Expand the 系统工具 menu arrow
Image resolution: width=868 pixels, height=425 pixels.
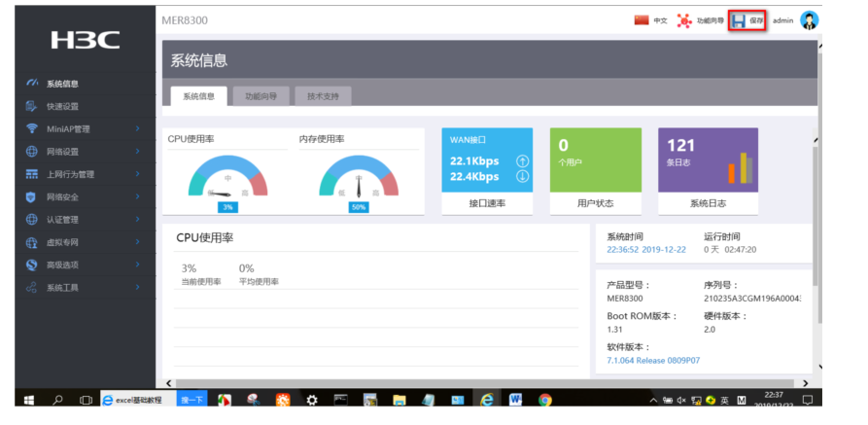pyautogui.click(x=137, y=288)
